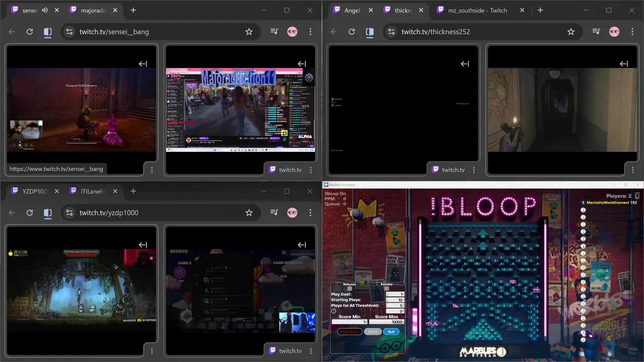Open twitch.tv pane menu under Majoraddiction11 stream
This screenshot has width=644, height=362.
point(311,170)
